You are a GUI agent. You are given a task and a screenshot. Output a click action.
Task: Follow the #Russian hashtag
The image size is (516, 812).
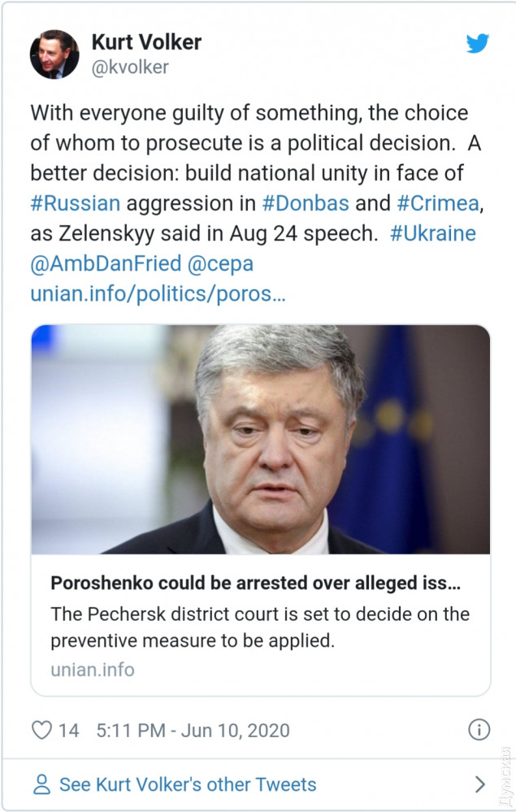click(75, 202)
